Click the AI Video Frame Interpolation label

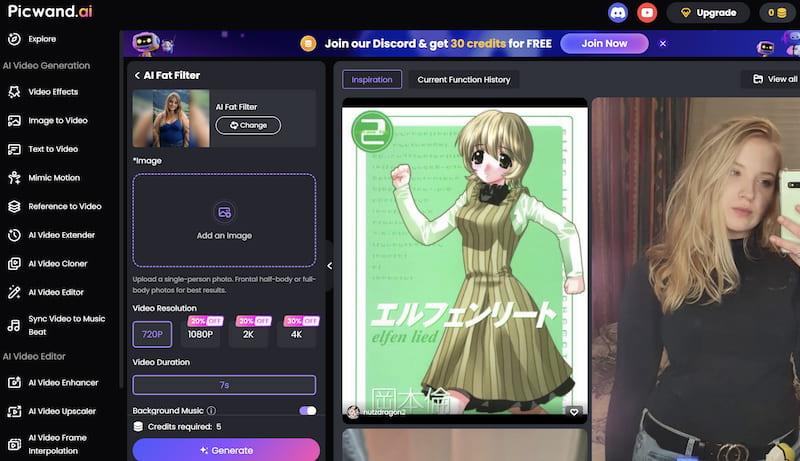pos(58,444)
